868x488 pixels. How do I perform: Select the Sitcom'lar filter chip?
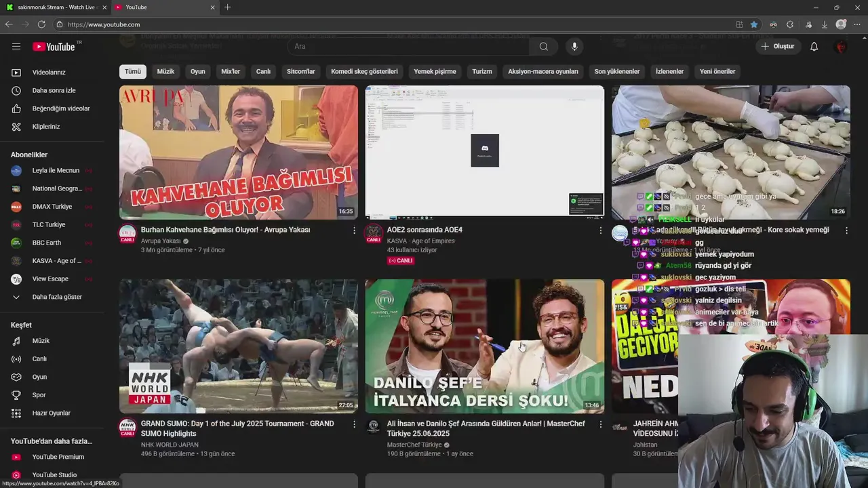301,71
